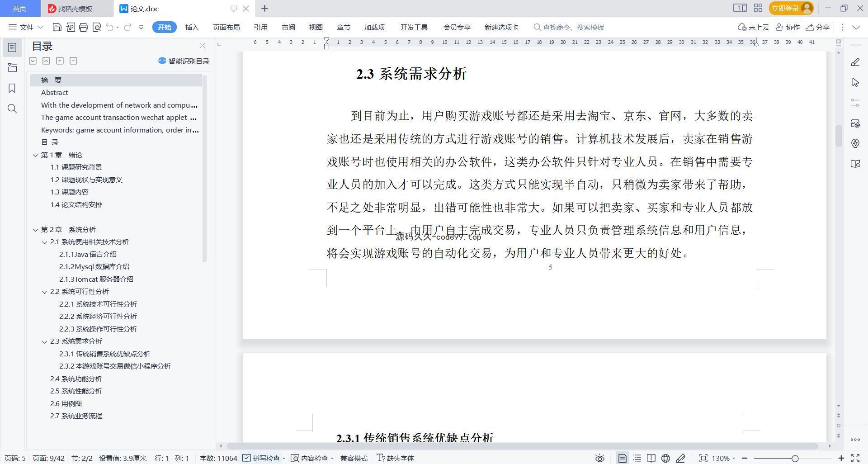Collapse all headings button in the outline panel
The width and height of the screenshot is (868, 464).
[46, 61]
